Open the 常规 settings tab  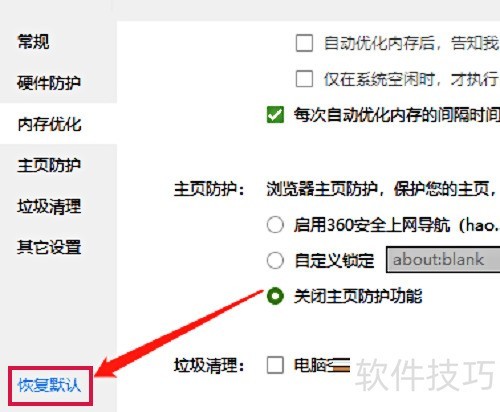point(33,42)
